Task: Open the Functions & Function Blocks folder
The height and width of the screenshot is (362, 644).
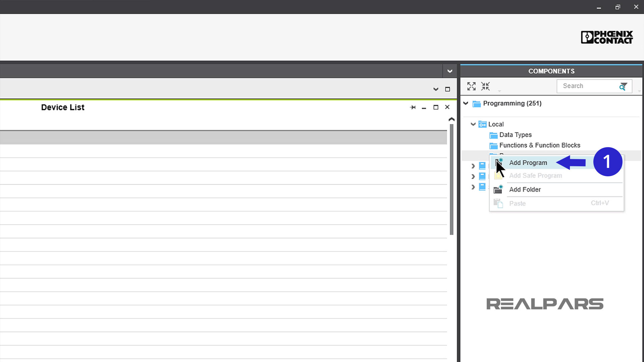Action: coord(540,145)
